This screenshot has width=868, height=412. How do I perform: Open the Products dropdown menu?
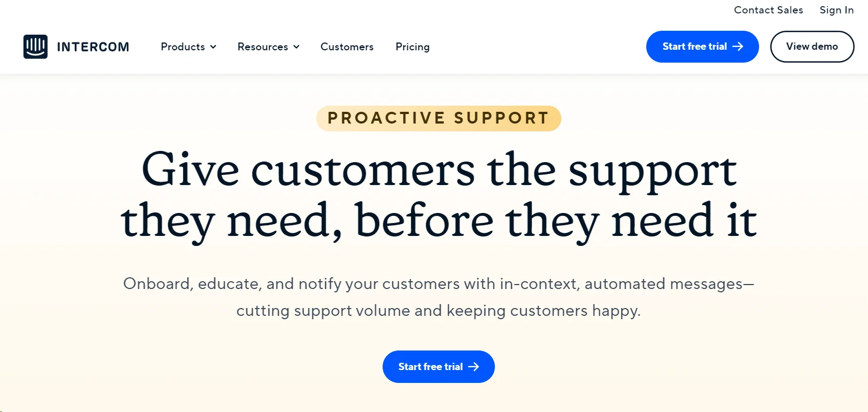183,47
